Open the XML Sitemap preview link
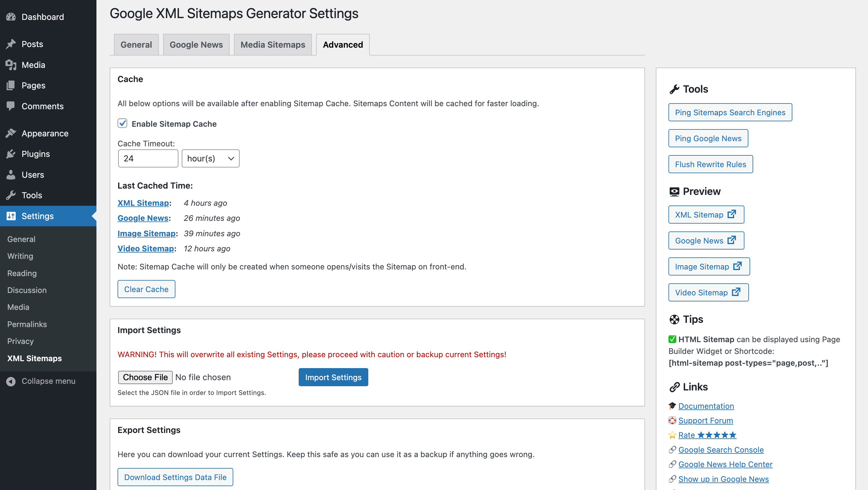The width and height of the screenshot is (868, 490). point(705,214)
